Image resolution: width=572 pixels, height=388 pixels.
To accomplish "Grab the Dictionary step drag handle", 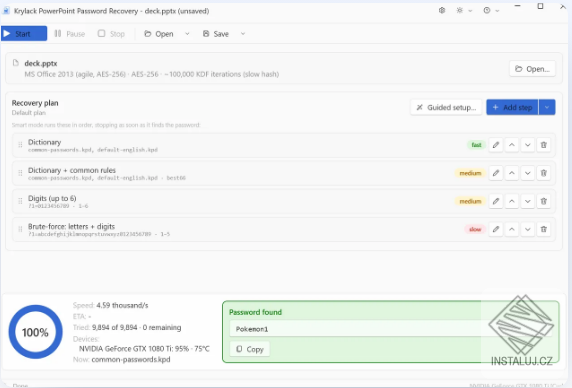I will click(20, 145).
